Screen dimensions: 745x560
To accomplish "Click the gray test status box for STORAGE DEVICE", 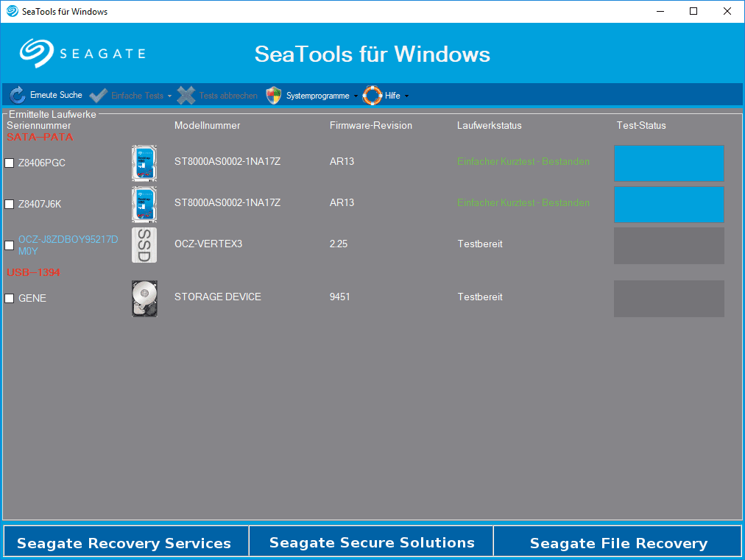I will [669, 298].
